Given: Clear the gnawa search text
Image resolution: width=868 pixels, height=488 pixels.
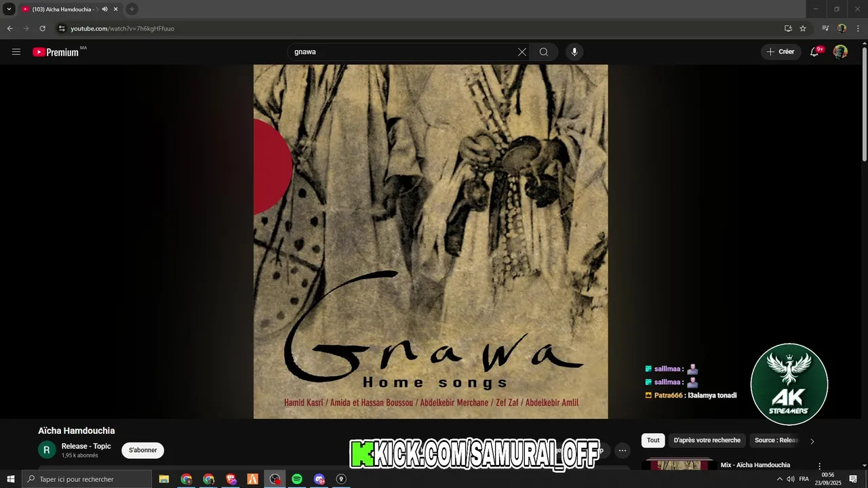Looking at the screenshot, I should (522, 52).
